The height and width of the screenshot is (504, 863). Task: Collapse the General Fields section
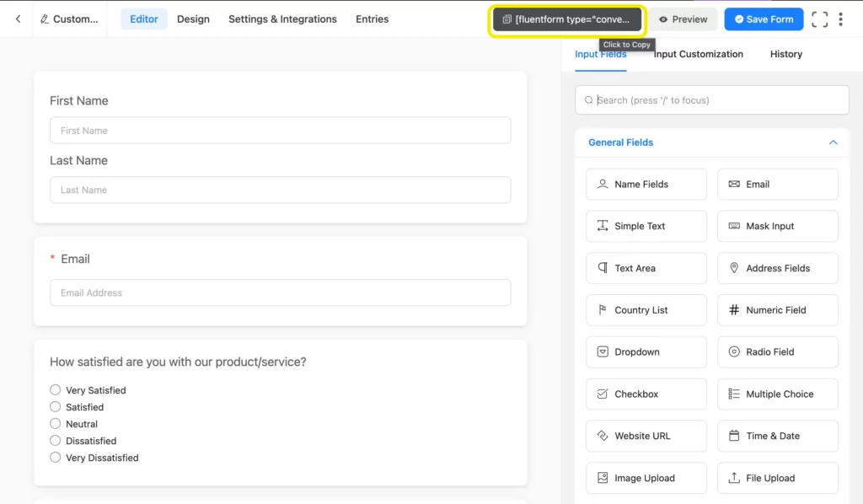(x=833, y=142)
